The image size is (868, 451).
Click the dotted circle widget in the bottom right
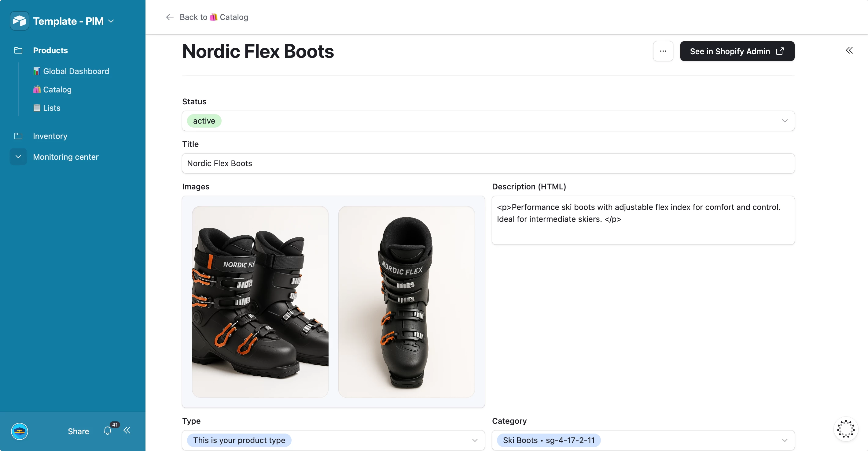846,429
